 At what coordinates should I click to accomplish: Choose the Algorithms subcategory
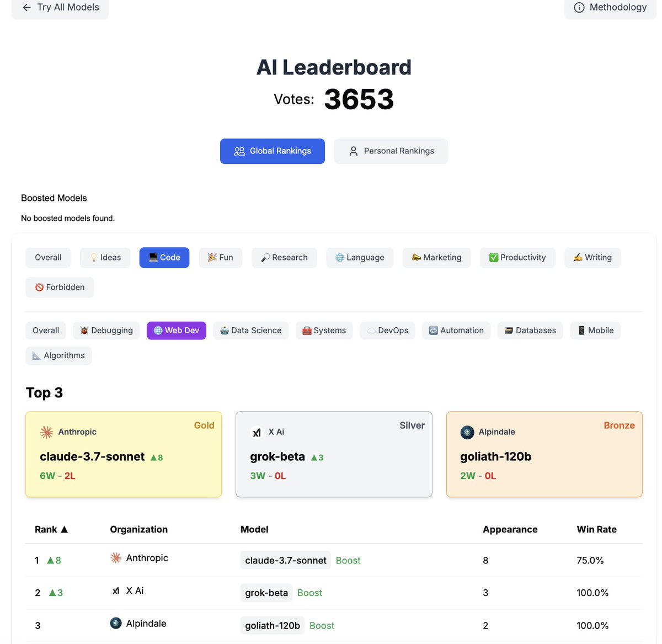(58, 356)
